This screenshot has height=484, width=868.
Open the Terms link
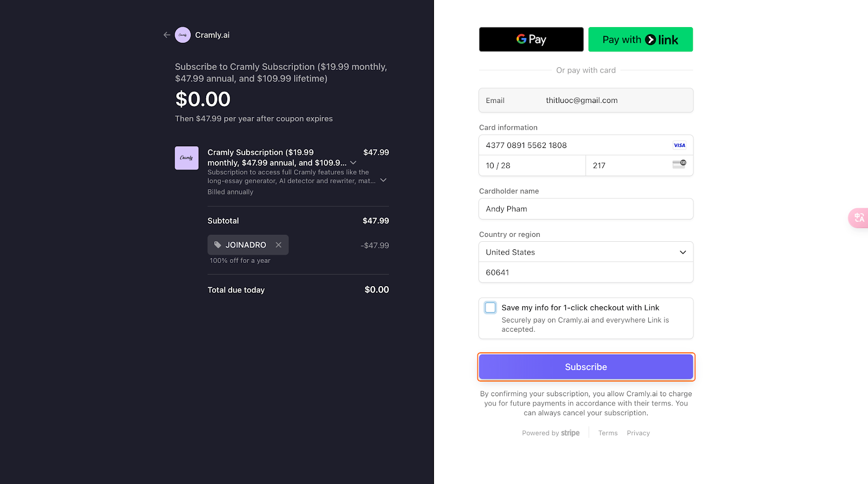pos(608,433)
